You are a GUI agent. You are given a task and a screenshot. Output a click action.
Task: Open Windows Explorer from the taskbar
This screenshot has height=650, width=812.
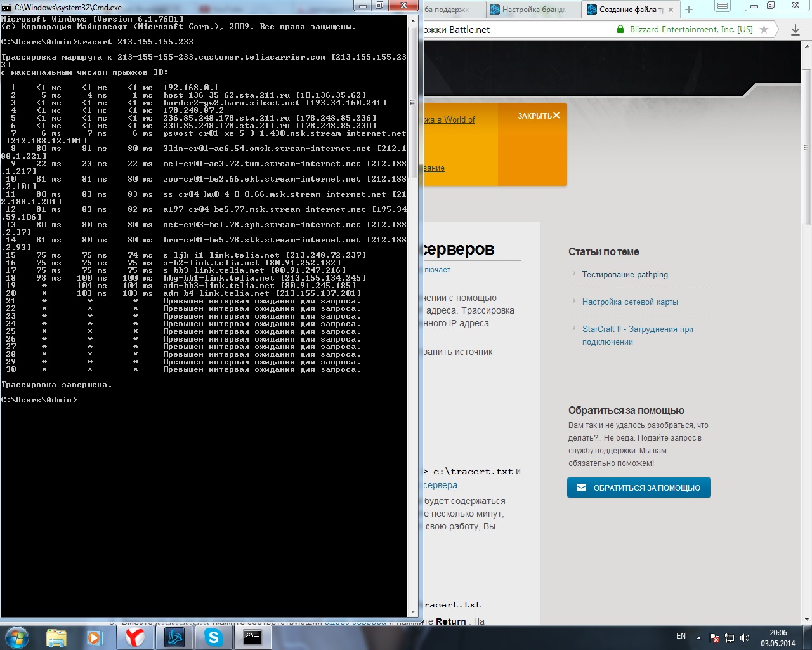point(56,637)
